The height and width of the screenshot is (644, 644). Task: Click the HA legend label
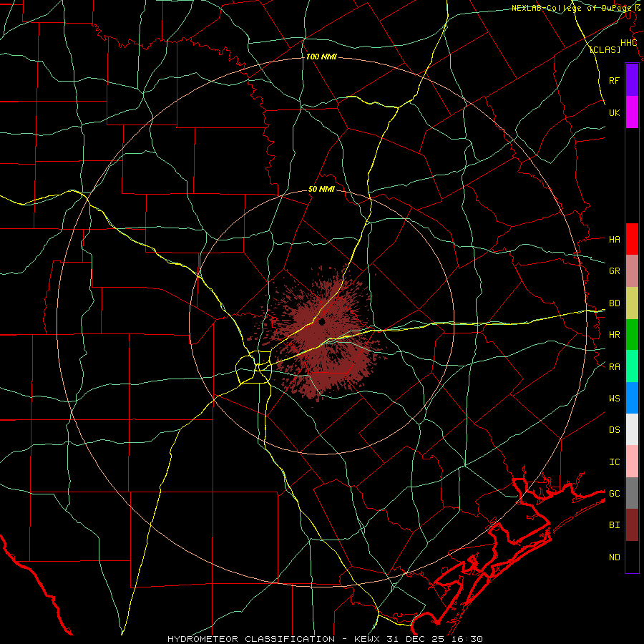tap(614, 240)
